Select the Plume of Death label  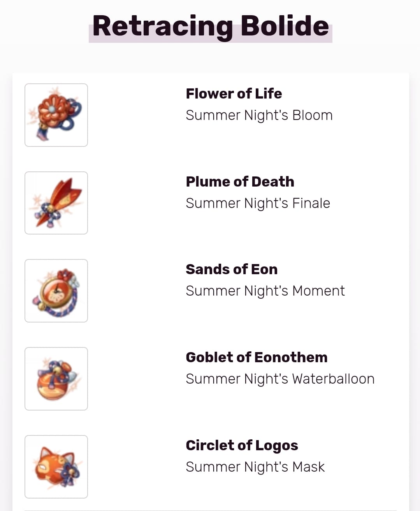(x=240, y=181)
